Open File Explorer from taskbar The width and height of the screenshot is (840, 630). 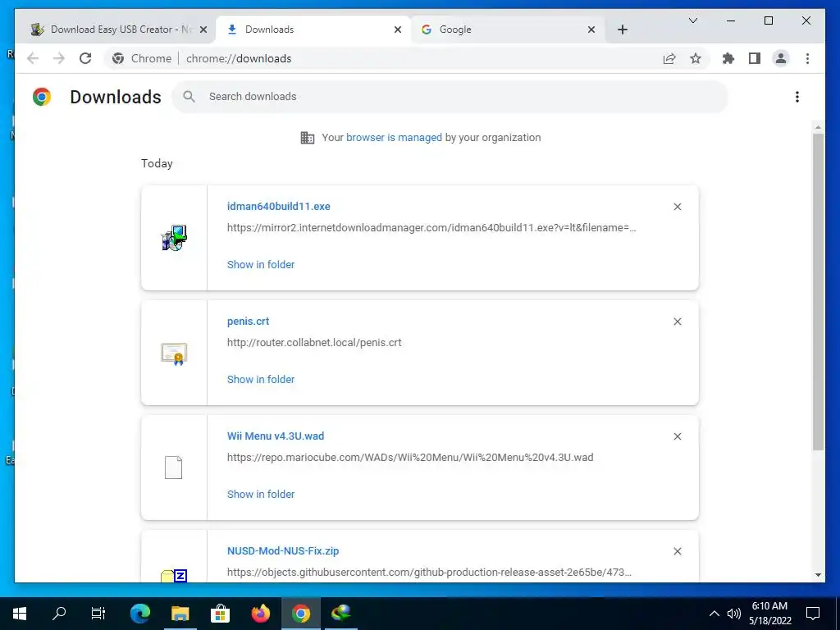pyautogui.click(x=180, y=614)
